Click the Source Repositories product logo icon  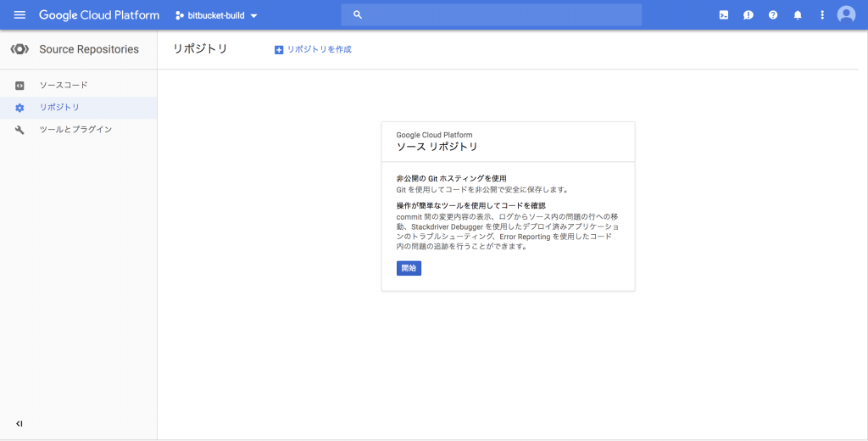pyautogui.click(x=19, y=49)
